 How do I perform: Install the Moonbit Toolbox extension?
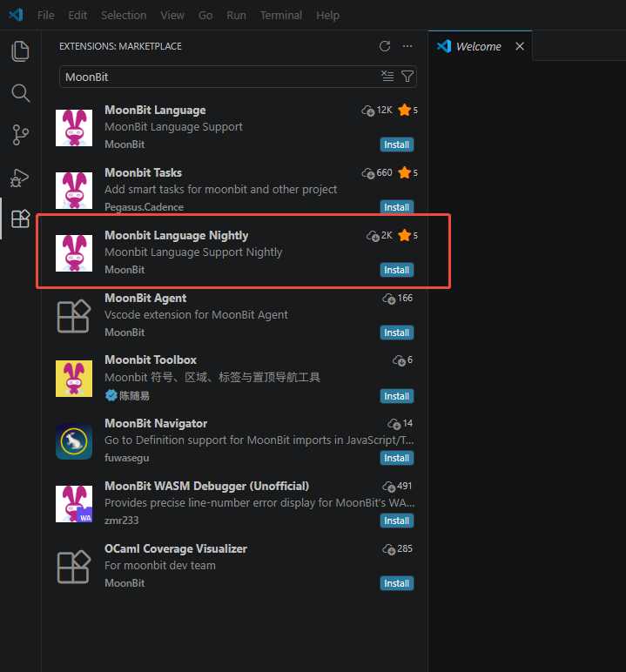(x=397, y=396)
